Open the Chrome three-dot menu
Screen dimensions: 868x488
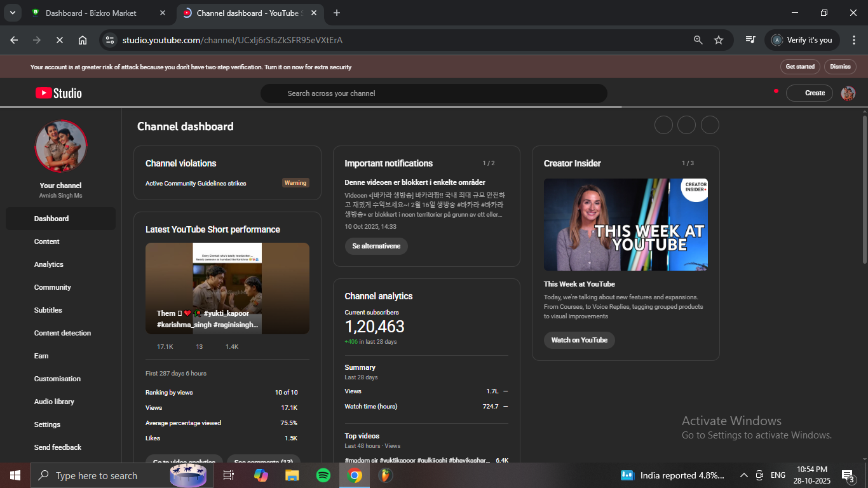click(853, 40)
